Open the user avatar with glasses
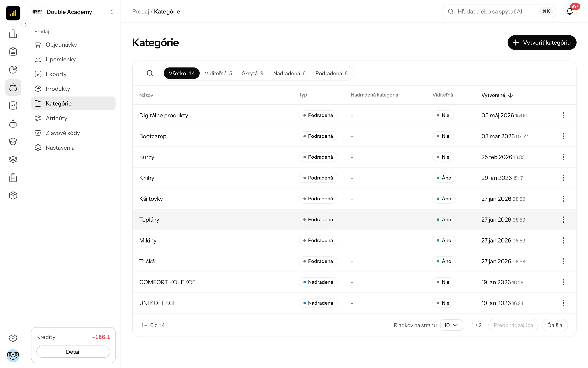This screenshot has height=368, width=588. click(13, 355)
